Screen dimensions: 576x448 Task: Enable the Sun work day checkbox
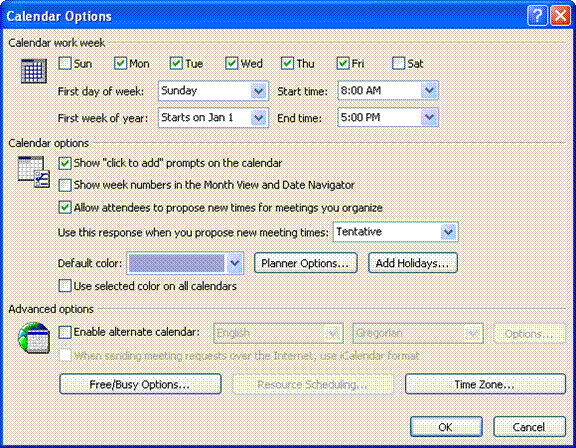tap(65, 63)
